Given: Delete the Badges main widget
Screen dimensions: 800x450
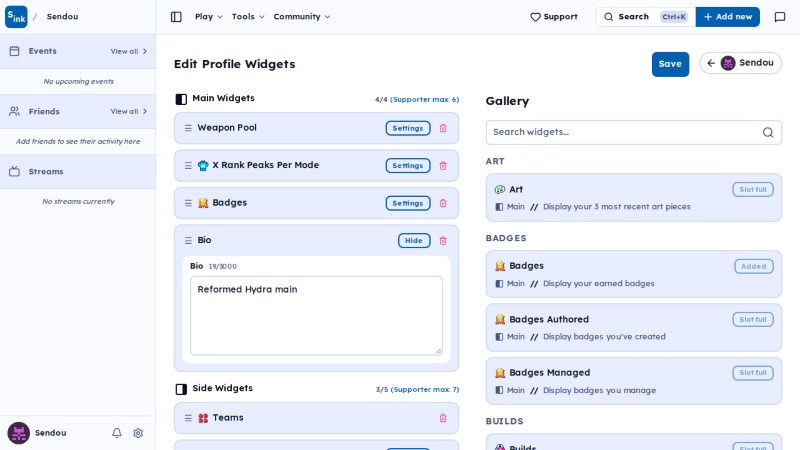Looking at the screenshot, I should (443, 203).
